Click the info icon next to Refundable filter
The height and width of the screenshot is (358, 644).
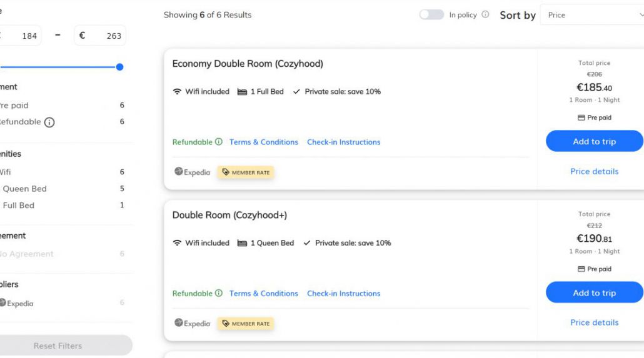[x=49, y=122]
